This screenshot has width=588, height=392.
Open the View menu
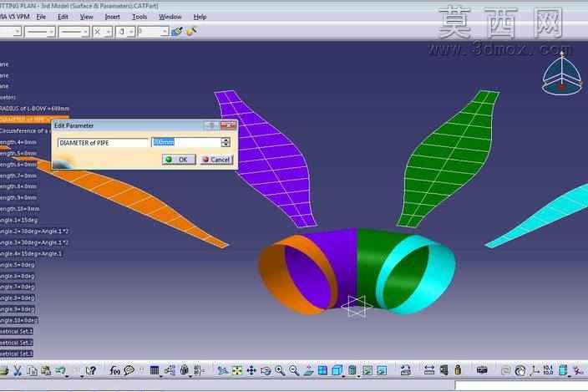[x=86, y=17]
